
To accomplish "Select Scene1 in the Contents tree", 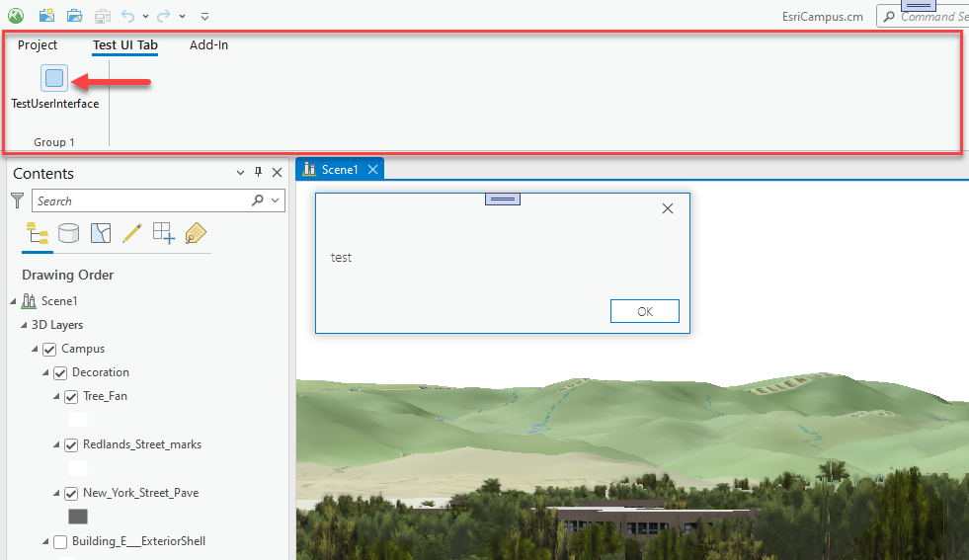I will [x=59, y=301].
